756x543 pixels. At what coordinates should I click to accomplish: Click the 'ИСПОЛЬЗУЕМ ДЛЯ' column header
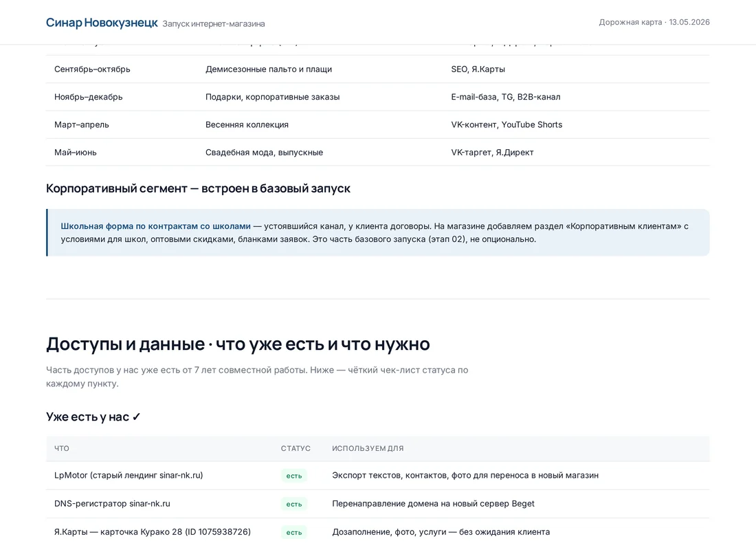click(368, 448)
